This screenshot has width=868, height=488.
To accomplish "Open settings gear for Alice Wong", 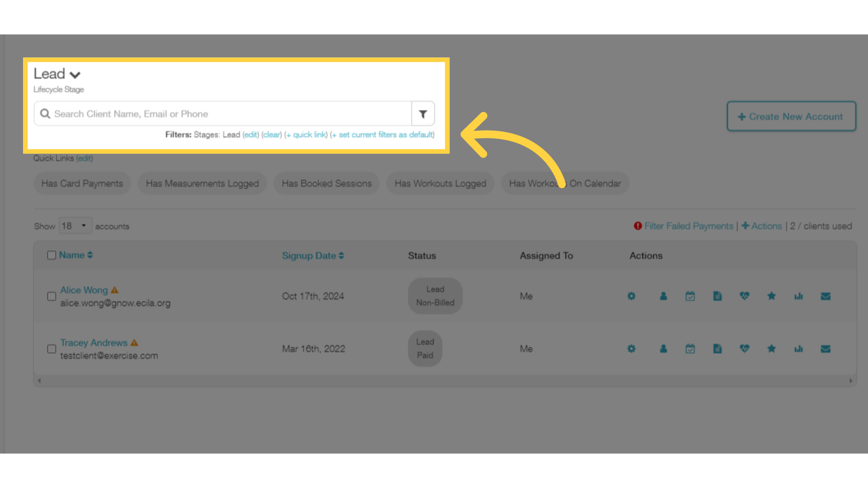I will [x=631, y=296].
